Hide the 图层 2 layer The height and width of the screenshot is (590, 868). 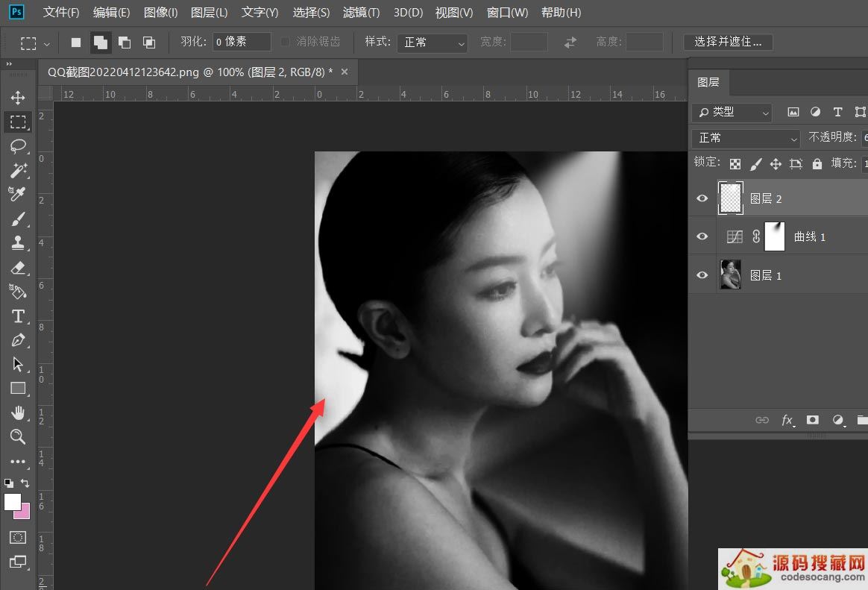(702, 198)
